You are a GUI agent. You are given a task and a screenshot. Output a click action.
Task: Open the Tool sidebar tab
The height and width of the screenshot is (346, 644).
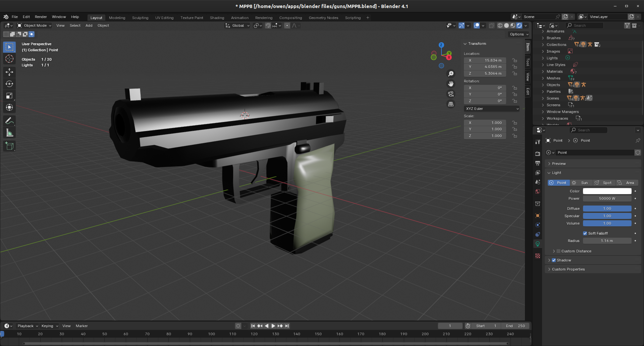point(528,62)
